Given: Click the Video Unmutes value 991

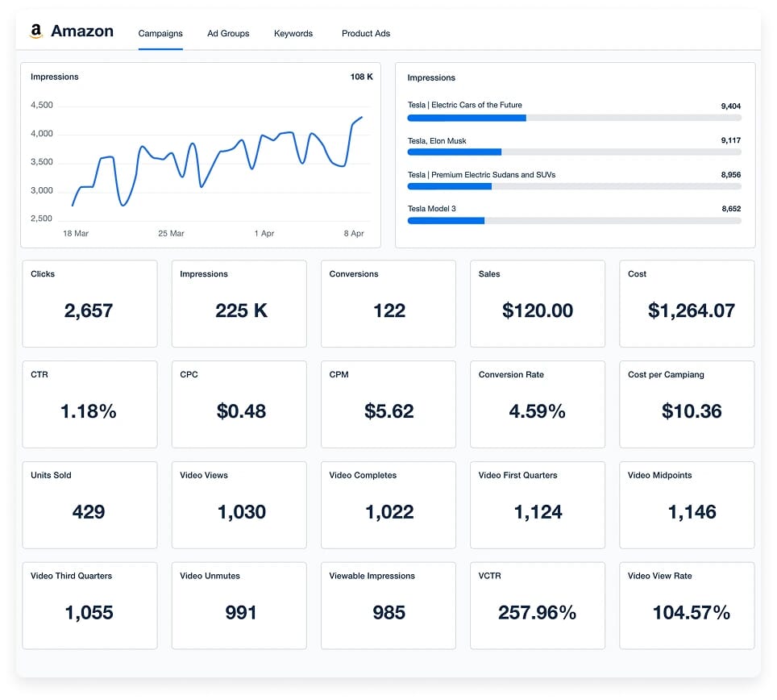Looking at the screenshot, I should [240, 613].
